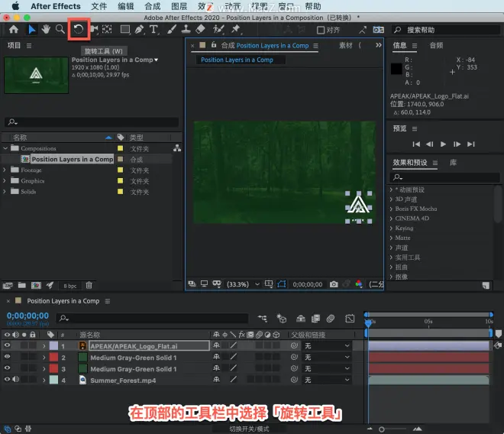Jump to first frame in preview
Image resolution: width=504 pixels, height=434 pixels.
tap(416, 144)
